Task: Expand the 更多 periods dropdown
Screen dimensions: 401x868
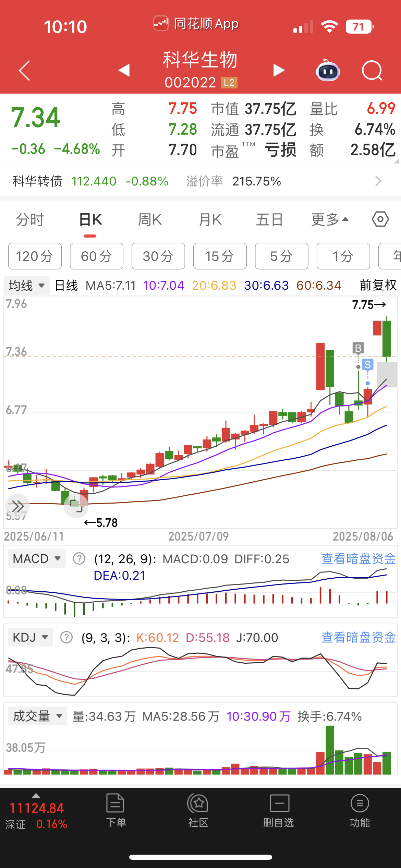Action: 330,219
